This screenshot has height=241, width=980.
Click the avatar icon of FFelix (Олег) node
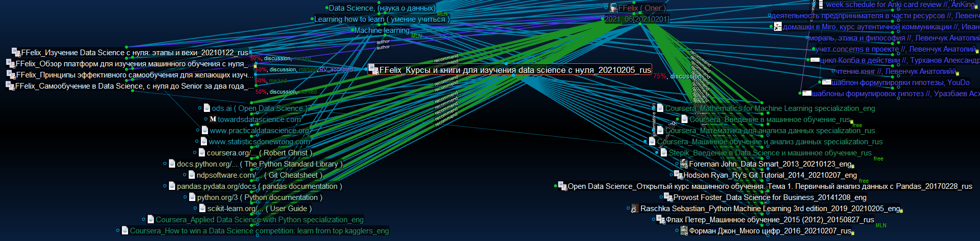(x=614, y=8)
